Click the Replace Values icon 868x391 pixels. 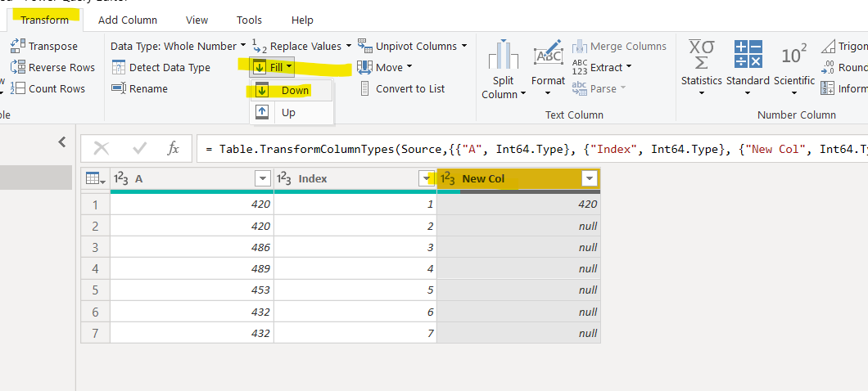[259, 45]
